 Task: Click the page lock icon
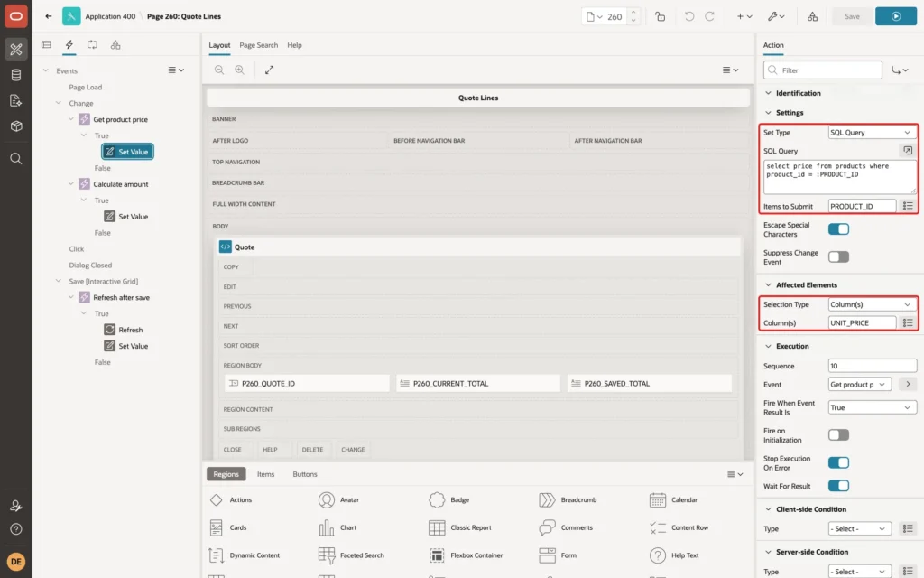coord(660,16)
